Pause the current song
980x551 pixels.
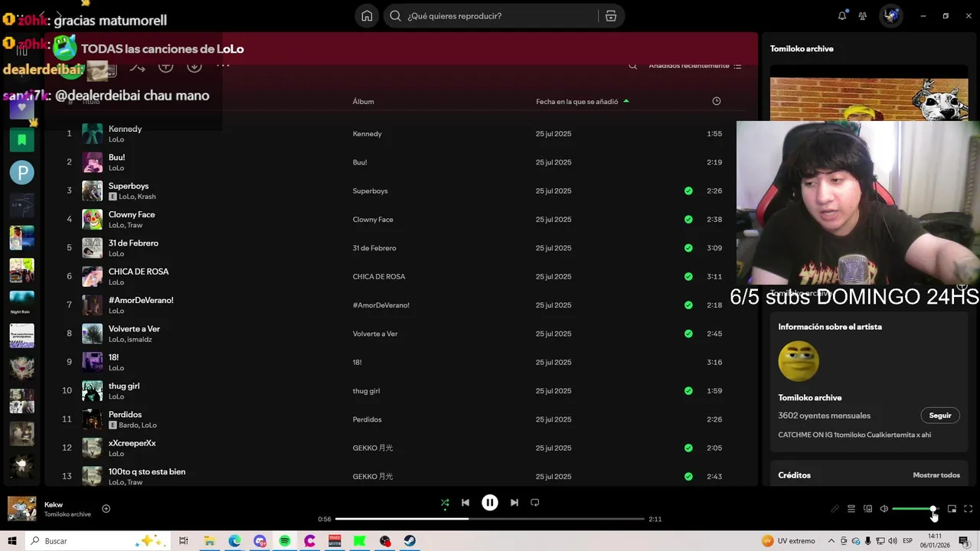pos(490,503)
